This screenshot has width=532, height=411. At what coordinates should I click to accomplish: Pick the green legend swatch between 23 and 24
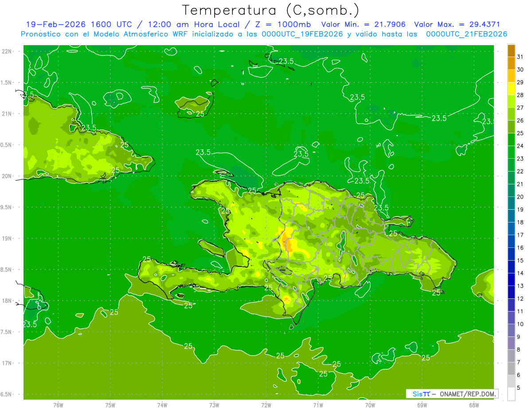click(x=511, y=152)
